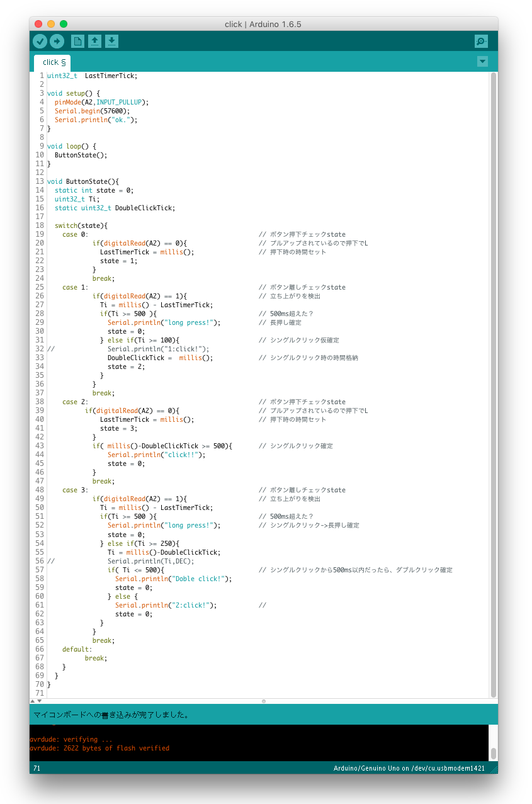This screenshot has width=532, height=804.
Task: Click 'if( Ti <= 500){' condition
Action: click(136, 570)
